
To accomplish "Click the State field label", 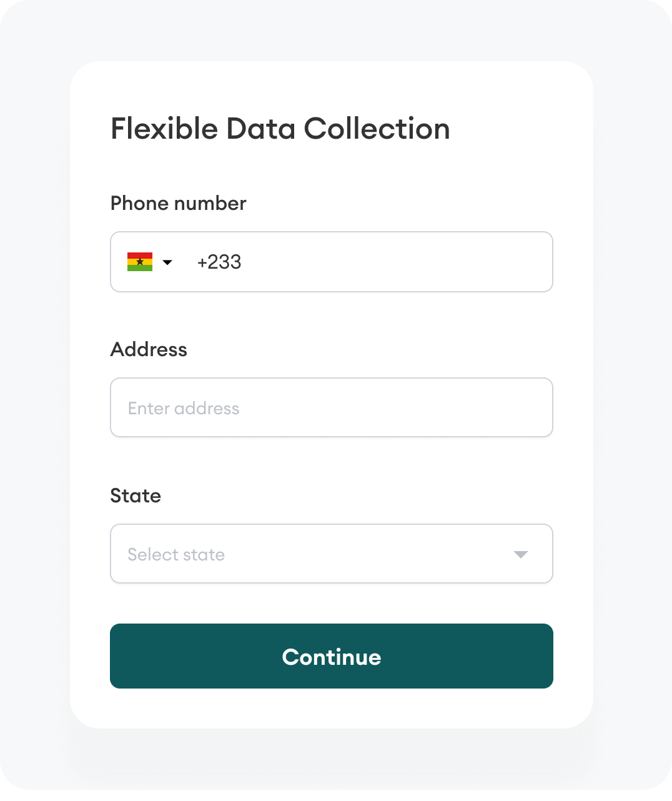I will pos(136,495).
